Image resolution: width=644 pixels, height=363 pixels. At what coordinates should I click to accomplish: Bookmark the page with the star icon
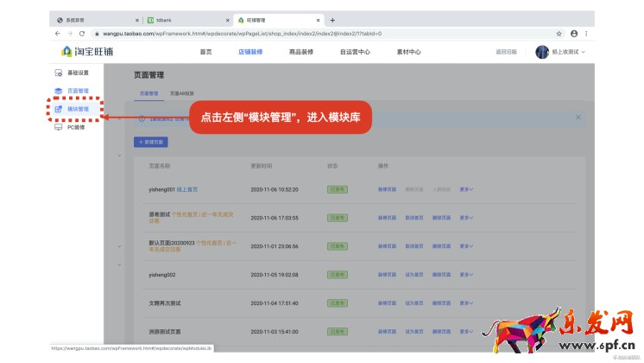click(559, 33)
